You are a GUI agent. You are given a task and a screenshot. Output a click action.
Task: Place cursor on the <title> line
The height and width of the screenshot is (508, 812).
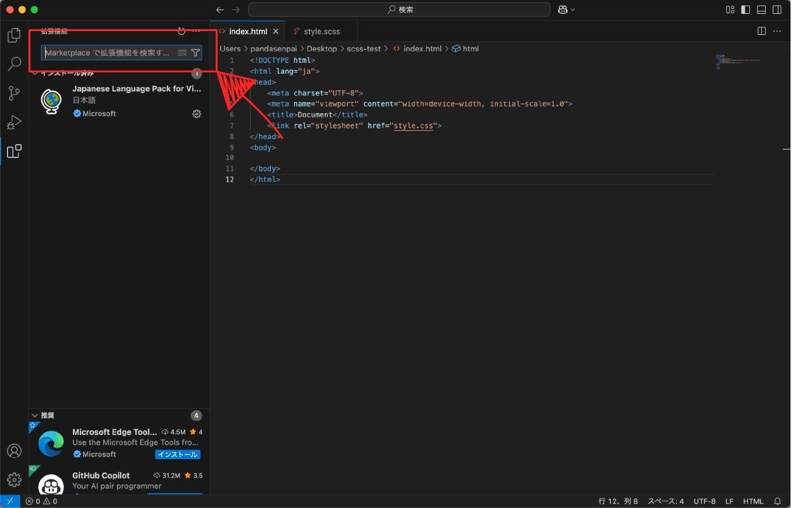coord(317,115)
